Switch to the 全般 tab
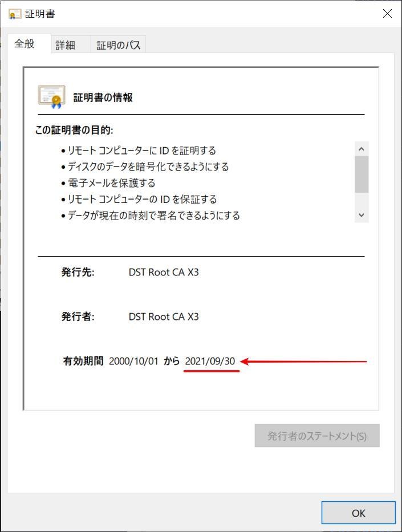 pos(25,44)
